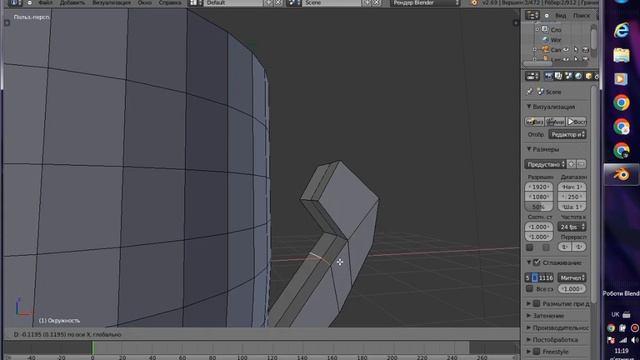The width and height of the screenshot is (640, 360).
Task: Remove the render preset with the minus button
Action: click(581, 164)
